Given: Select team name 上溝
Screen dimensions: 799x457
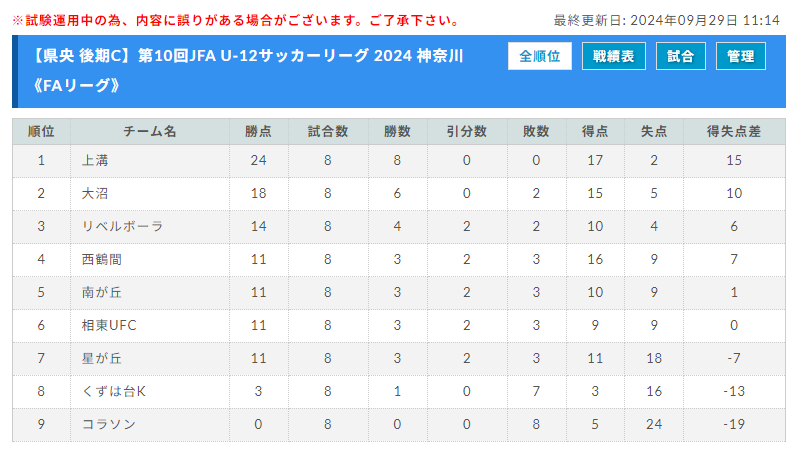Looking at the screenshot, I should point(95,160).
